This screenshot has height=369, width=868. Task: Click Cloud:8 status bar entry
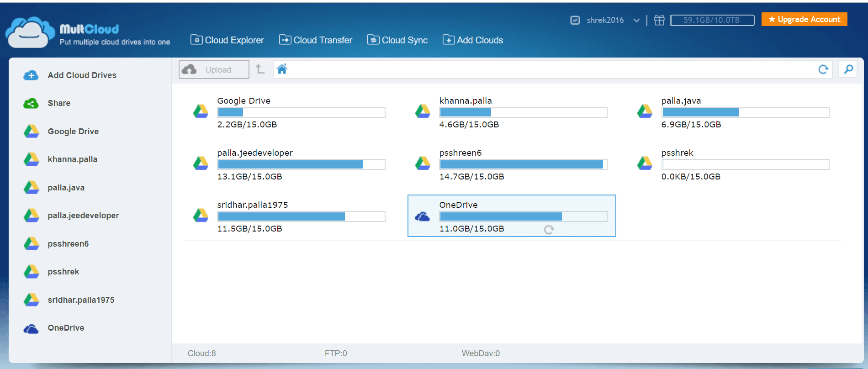point(201,353)
